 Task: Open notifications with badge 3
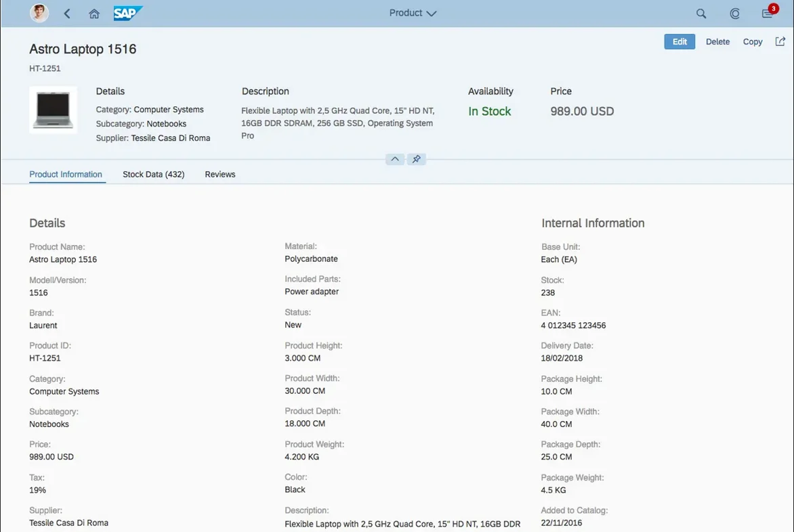tap(768, 14)
